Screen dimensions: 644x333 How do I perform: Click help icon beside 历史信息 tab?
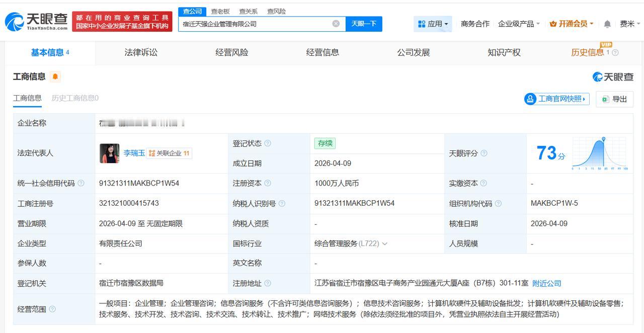[615, 53]
